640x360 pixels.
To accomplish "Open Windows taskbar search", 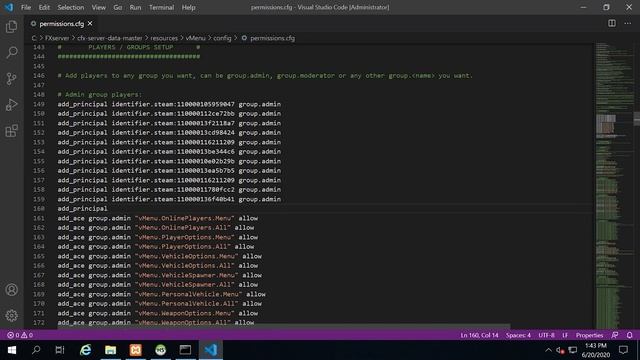I will click(x=36, y=350).
